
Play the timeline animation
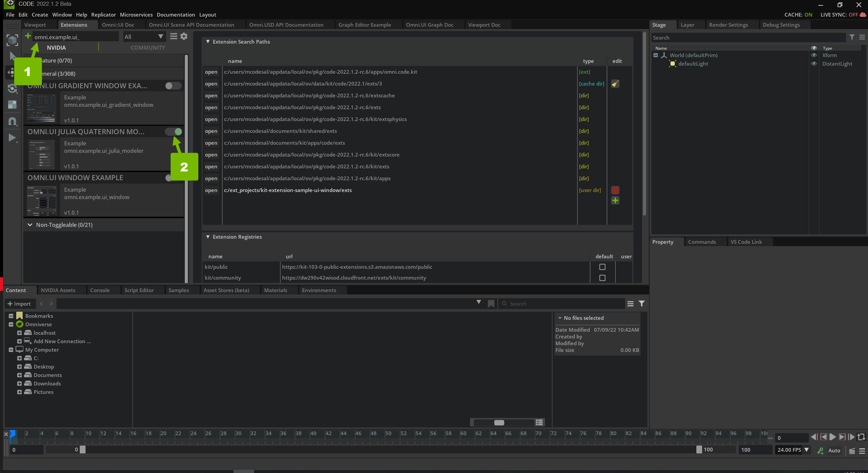[x=833, y=437]
